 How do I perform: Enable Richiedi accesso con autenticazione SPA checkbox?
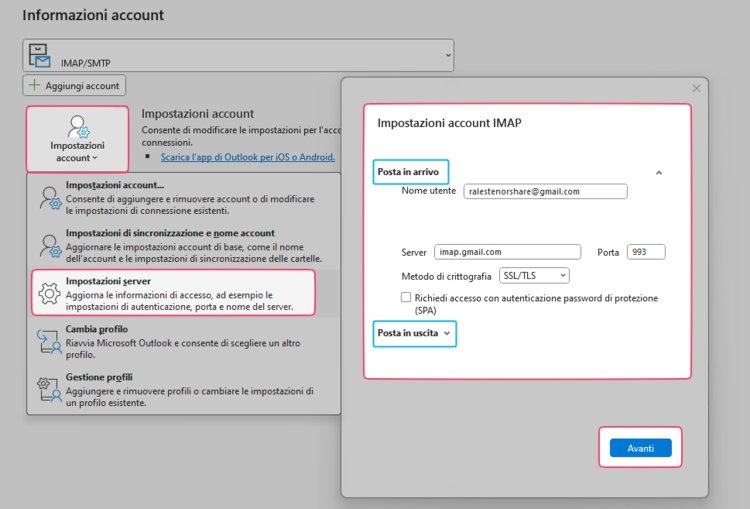406,298
